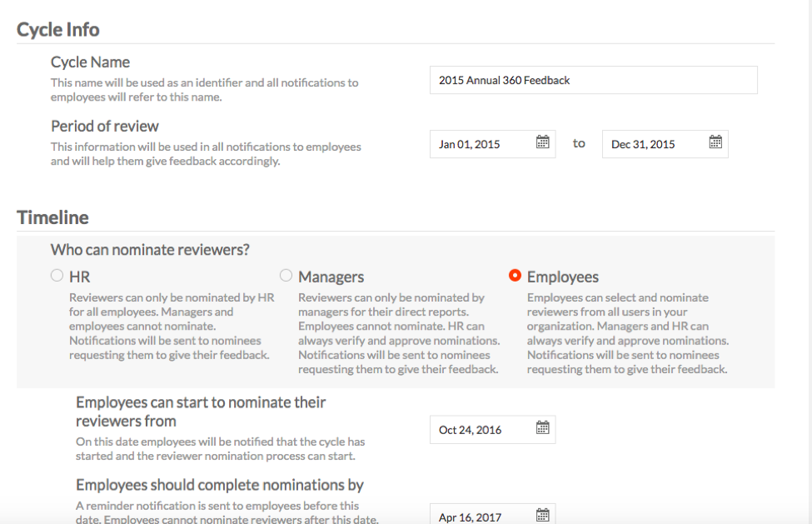Click 'Employees can start to nominate their reviewers from' label
The image size is (812, 524).
[201, 412]
